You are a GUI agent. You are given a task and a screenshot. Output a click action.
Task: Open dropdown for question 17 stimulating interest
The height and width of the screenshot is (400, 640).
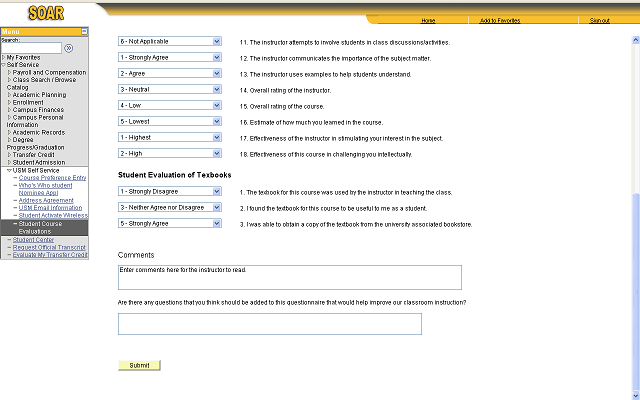click(x=170, y=138)
